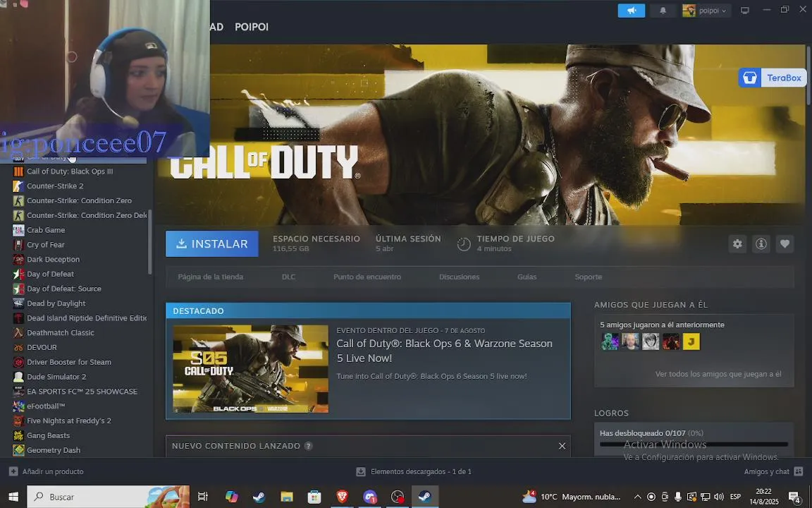Viewport: 812px width, 508px height.
Task: Click the eFootball game icon
Action: tap(18, 406)
